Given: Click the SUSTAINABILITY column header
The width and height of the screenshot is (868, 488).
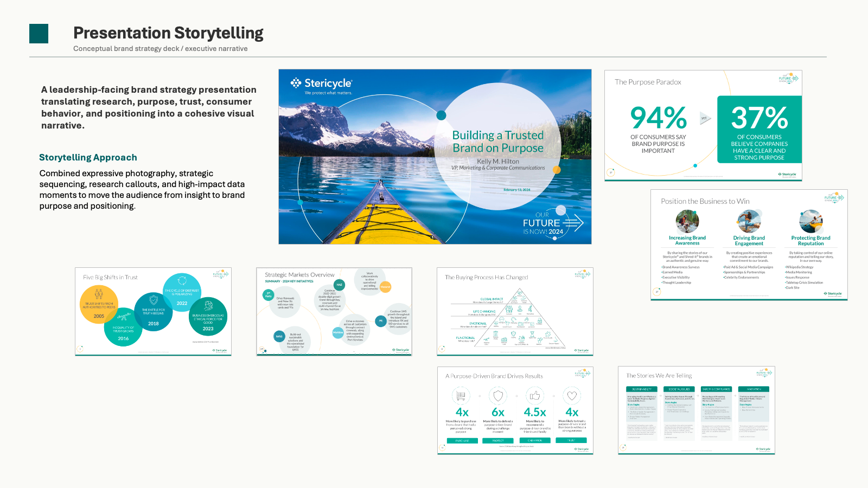Looking at the screenshot, I should [642, 389].
